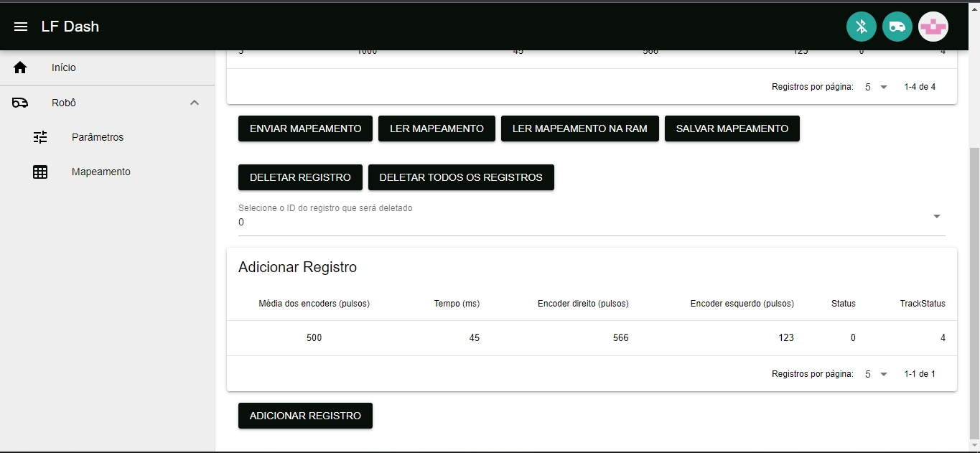The height and width of the screenshot is (453, 980).
Task: Select the 0 status cell in Adicionar Registro
Action: click(853, 338)
